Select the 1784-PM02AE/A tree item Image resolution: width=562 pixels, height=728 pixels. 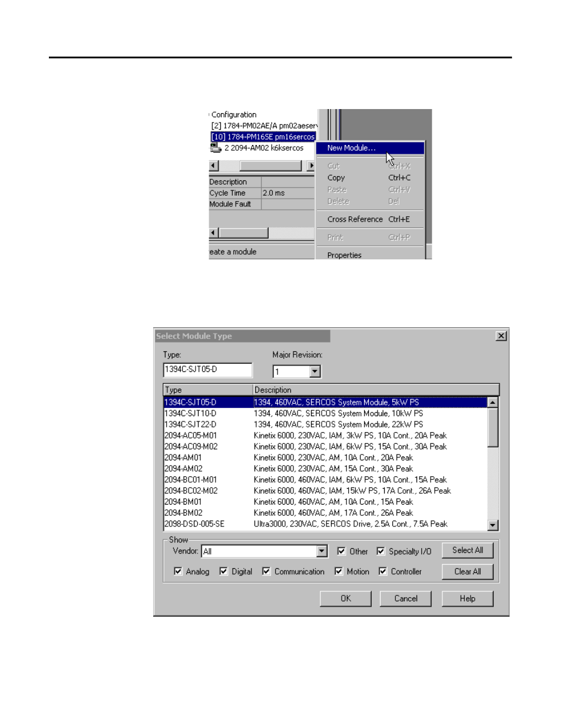pos(265,126)
